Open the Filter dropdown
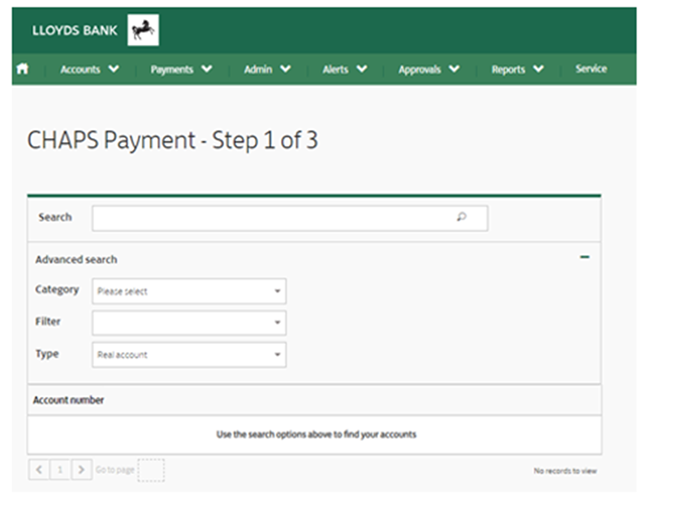The width and height of the screenshot is (673, 511). pyautogui.click(x=189, y=323)
